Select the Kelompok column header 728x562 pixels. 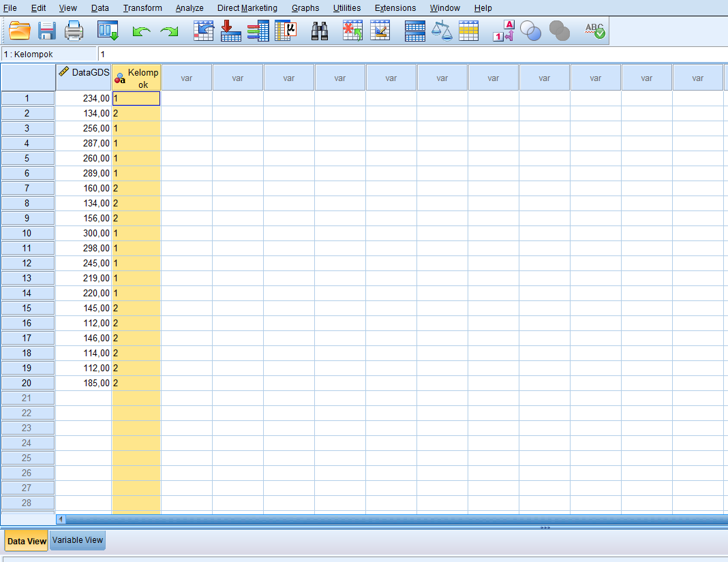(136, 78)
